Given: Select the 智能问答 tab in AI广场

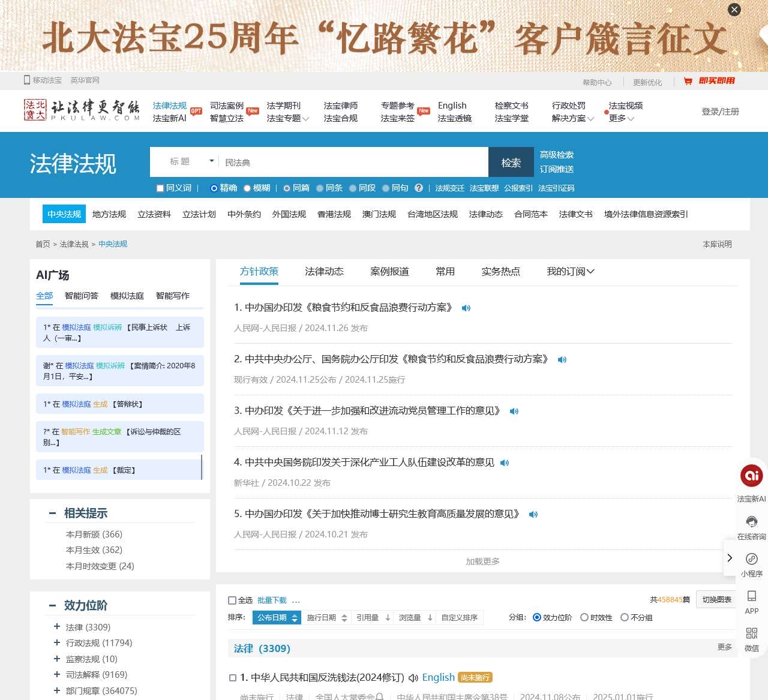Looking at the screenshot, I should [x=82, y=296].
